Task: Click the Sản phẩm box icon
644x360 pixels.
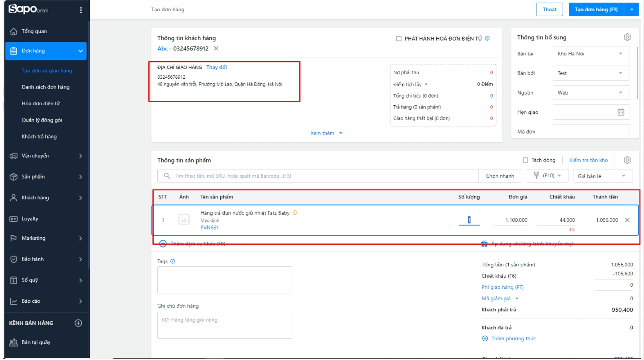Action: click(x=13, y=177)
